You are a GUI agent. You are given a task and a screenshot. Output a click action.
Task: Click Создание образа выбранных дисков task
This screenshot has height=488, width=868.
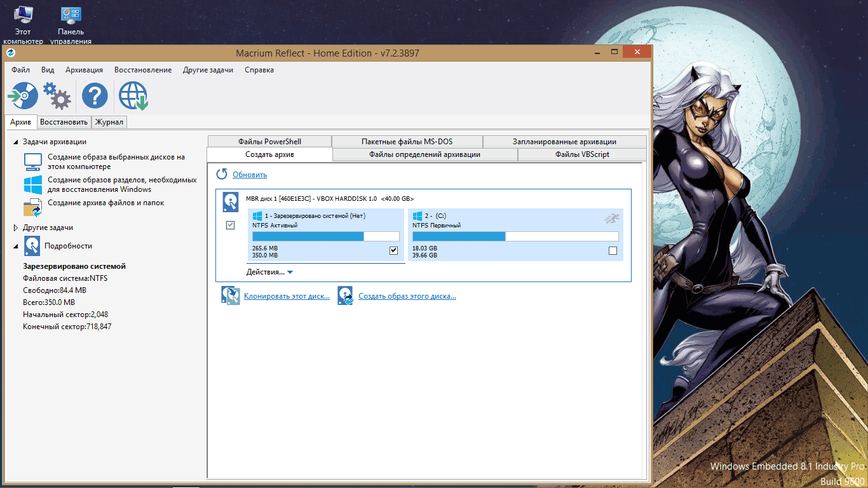116,161
